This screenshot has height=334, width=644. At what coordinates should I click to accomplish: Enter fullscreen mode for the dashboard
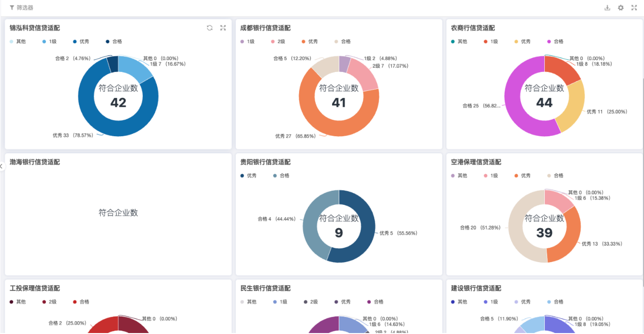pyautogui.click(x=634, y=8)
